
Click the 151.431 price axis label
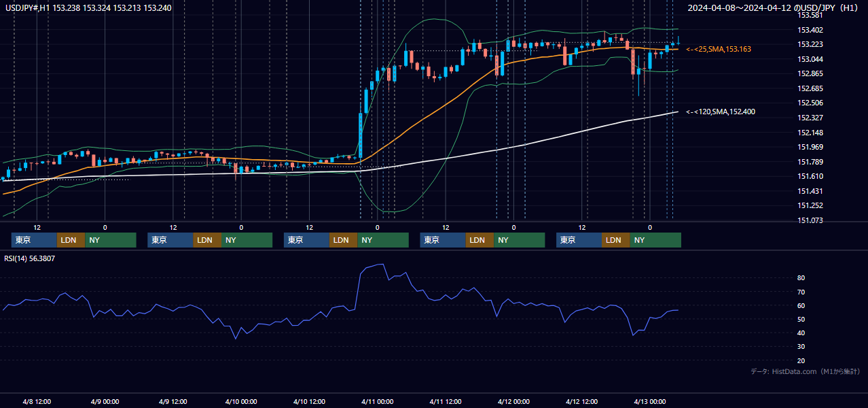[810, 191]
